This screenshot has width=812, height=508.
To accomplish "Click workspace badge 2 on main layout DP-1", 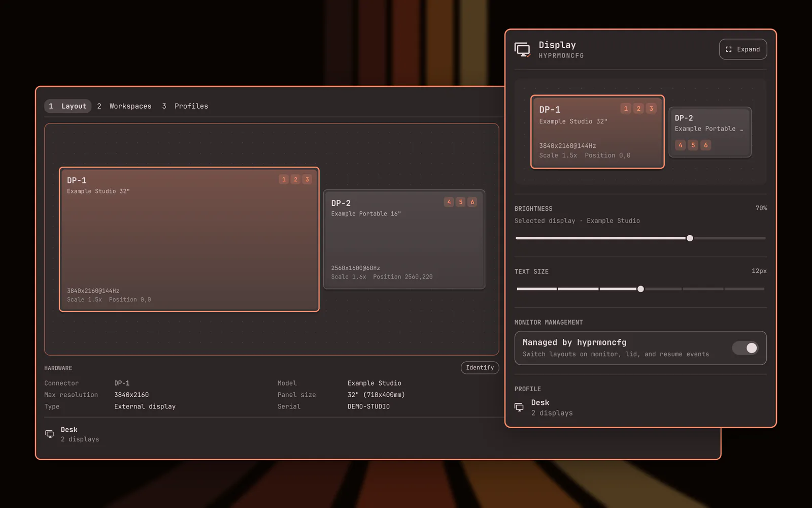I will 295,179.
